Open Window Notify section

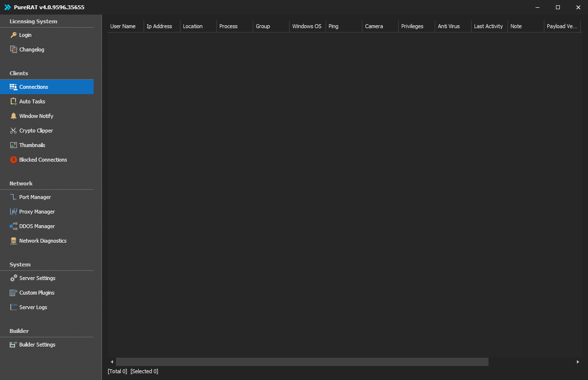pyautogui.click(x=47, y=116)
